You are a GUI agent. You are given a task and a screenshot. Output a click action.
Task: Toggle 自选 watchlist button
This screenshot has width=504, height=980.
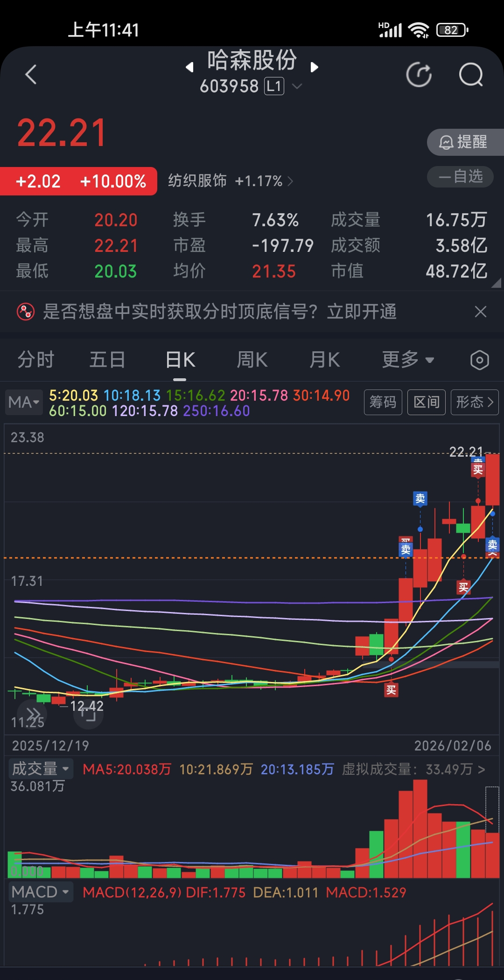[460, 177]
